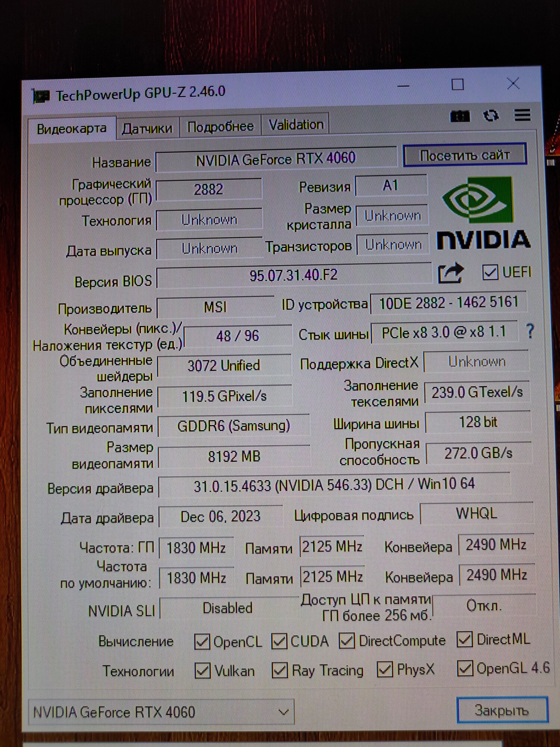Switch to the Подробнее tab
Viewport: 560px width, 747px height.
(220, 126)
